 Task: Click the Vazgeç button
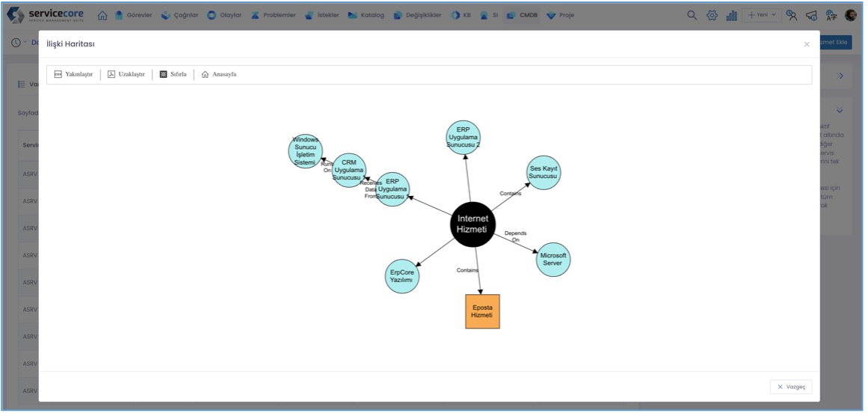(x=790, y=387)
